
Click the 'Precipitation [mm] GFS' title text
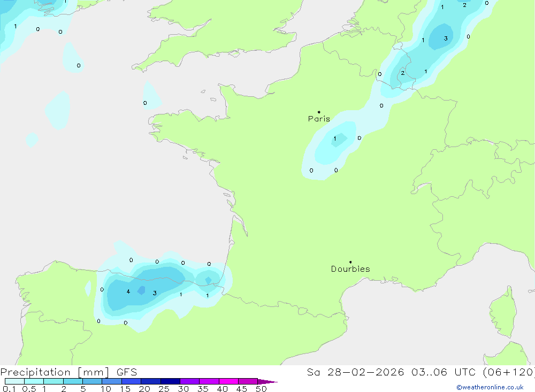pos(68,372)
